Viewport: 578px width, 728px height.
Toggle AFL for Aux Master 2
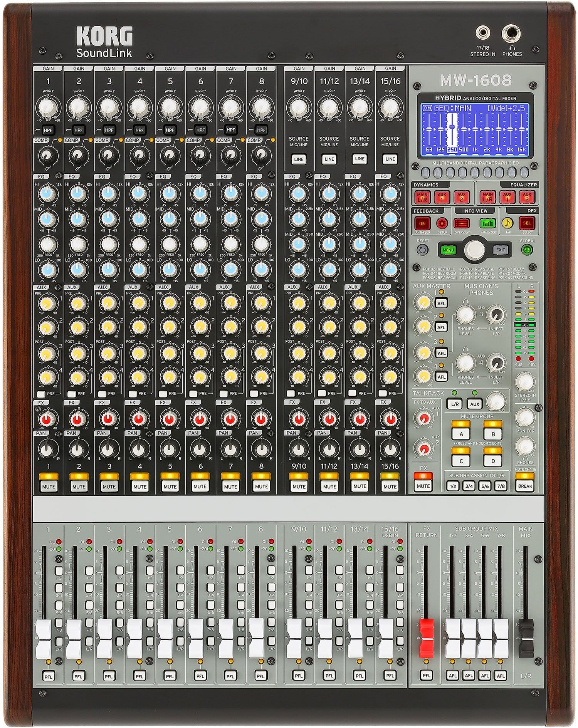coord(441,327)
